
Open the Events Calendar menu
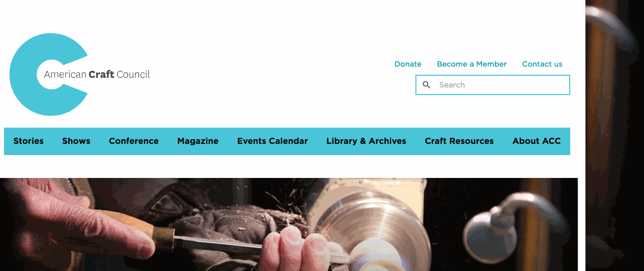point(272,141)
